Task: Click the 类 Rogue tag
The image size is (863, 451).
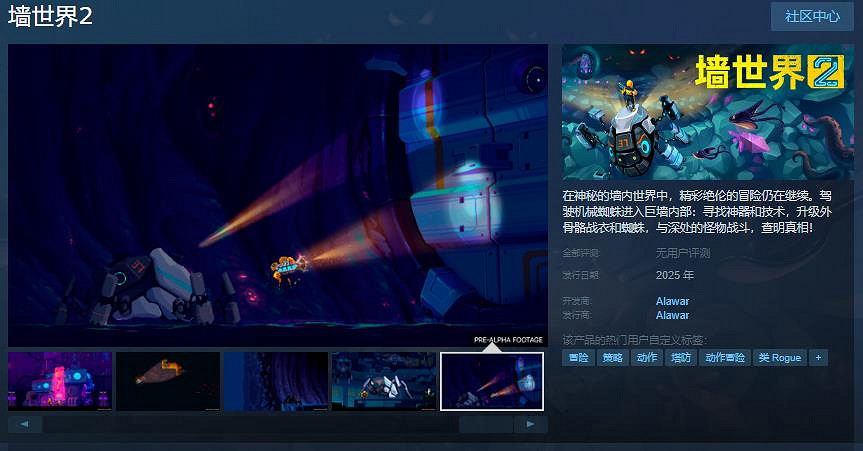Action: (780, 358)
